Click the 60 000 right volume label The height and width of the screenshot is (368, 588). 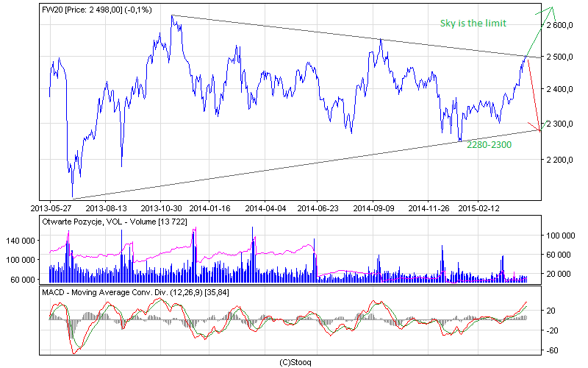coord(559,255)
